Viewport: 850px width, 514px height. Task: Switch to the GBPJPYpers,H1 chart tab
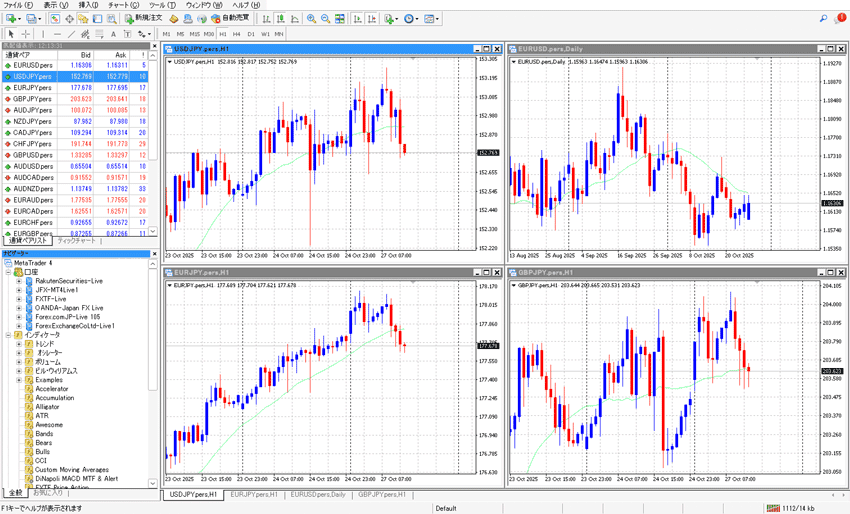click(x=382, y=494)
